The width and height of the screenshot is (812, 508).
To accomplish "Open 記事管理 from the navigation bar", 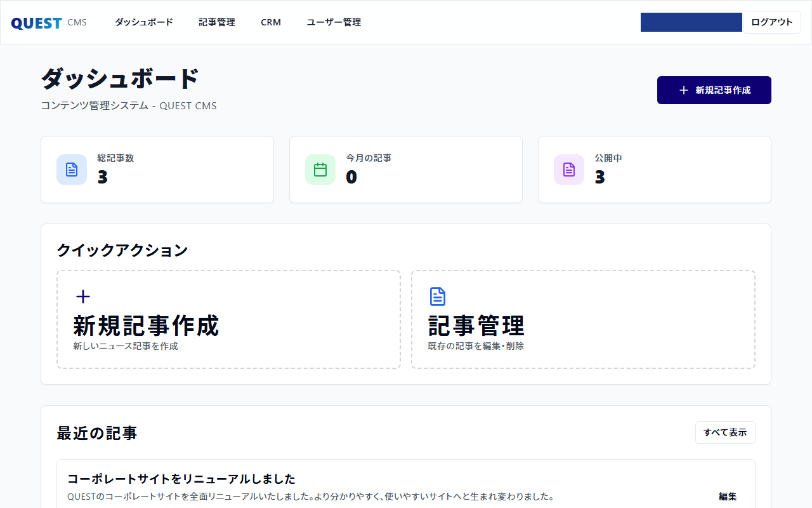I will pos(216,22).
